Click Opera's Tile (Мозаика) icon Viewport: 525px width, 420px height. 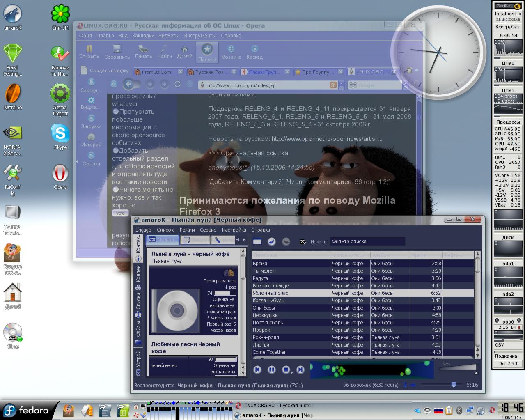231,52
